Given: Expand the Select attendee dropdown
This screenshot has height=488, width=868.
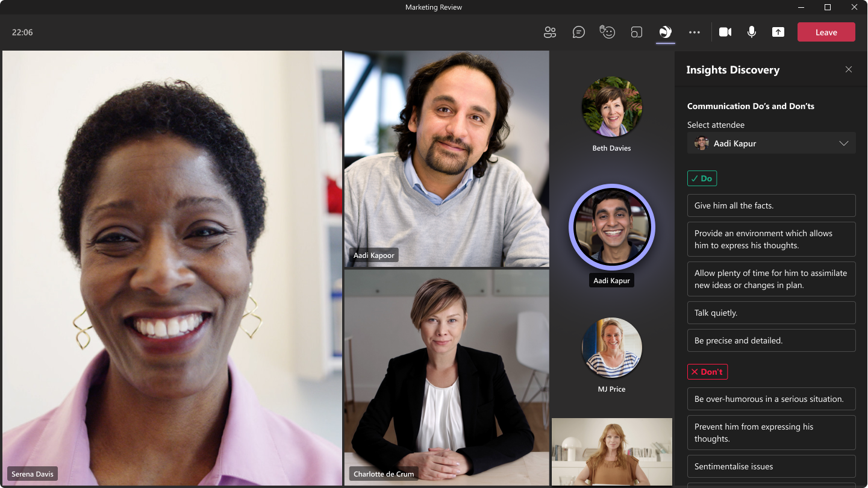Looking at the screenshot, I should coord(771,143).
